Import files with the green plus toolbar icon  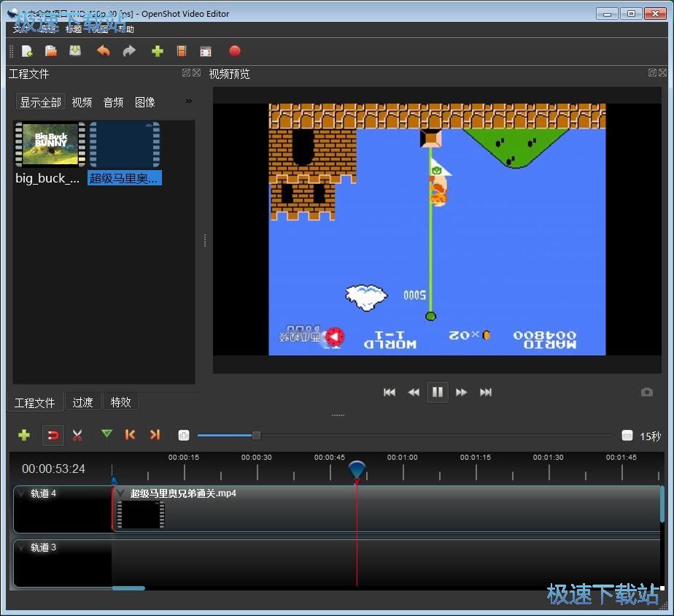point(158,51)
